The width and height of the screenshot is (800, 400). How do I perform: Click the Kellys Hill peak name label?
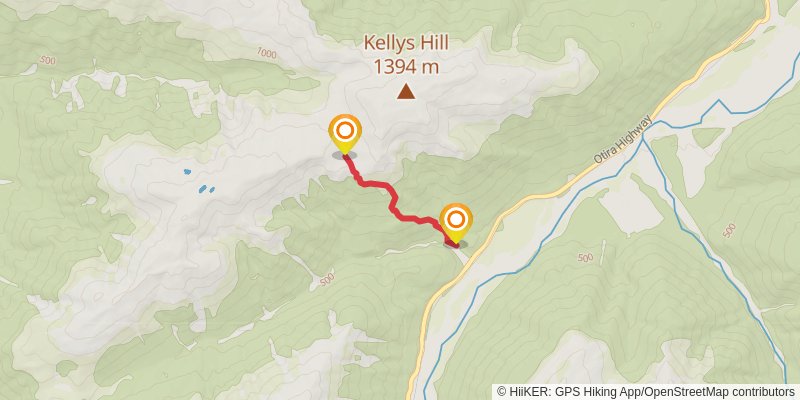[x=406, y=43]
